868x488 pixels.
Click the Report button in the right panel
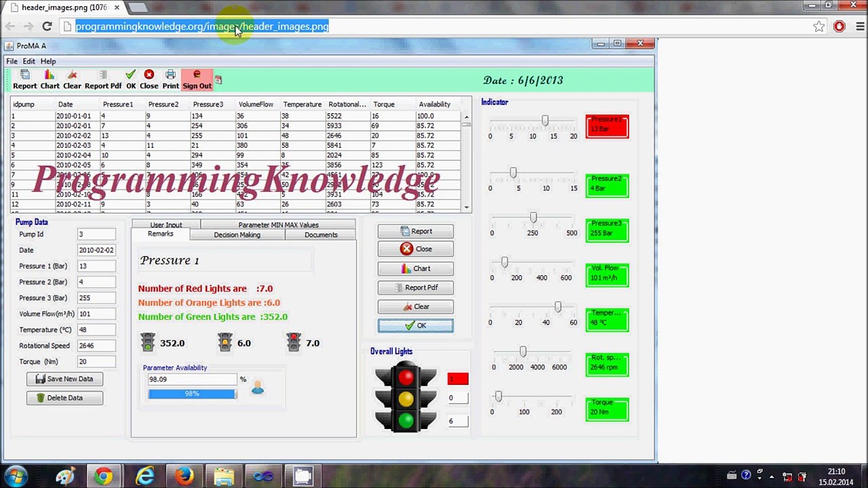tap(416, 231)
